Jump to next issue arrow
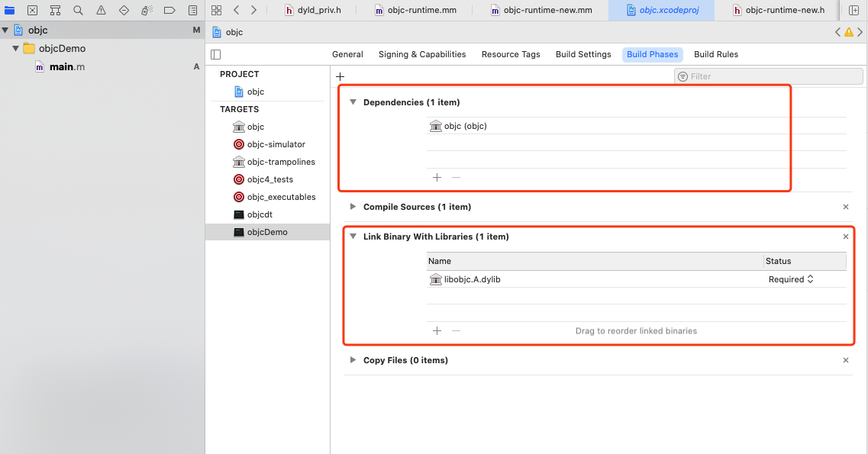Screen dimensions: 868x454 pos(860,32)
